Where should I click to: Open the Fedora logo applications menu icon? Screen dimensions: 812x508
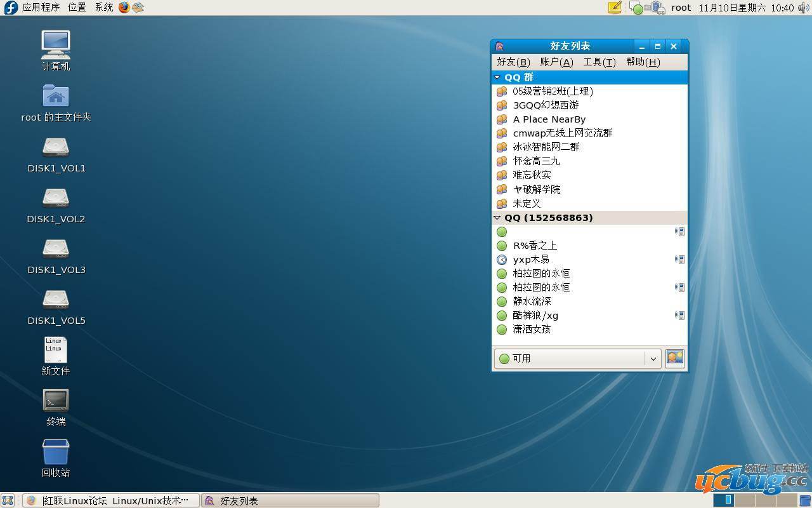(11, 8)
